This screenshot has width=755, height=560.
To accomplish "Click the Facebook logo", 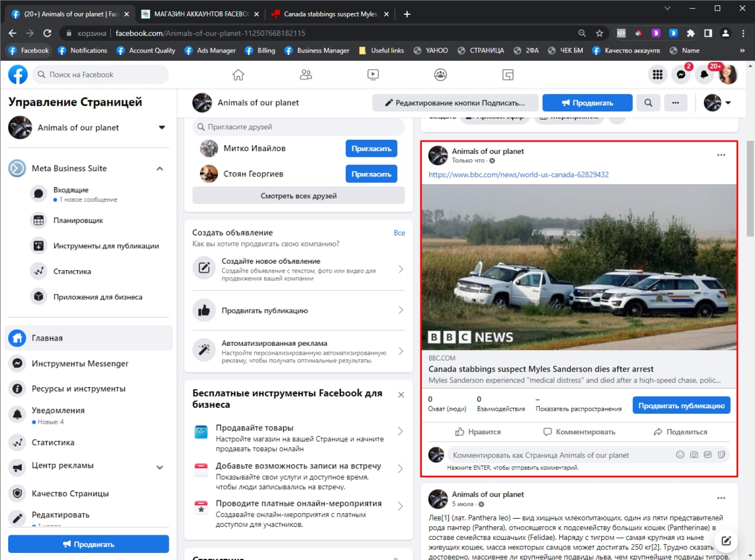I will [18, 74].
